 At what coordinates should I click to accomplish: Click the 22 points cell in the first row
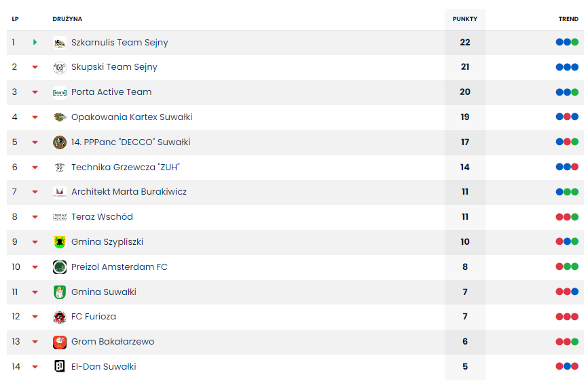[x=465, y=42]
